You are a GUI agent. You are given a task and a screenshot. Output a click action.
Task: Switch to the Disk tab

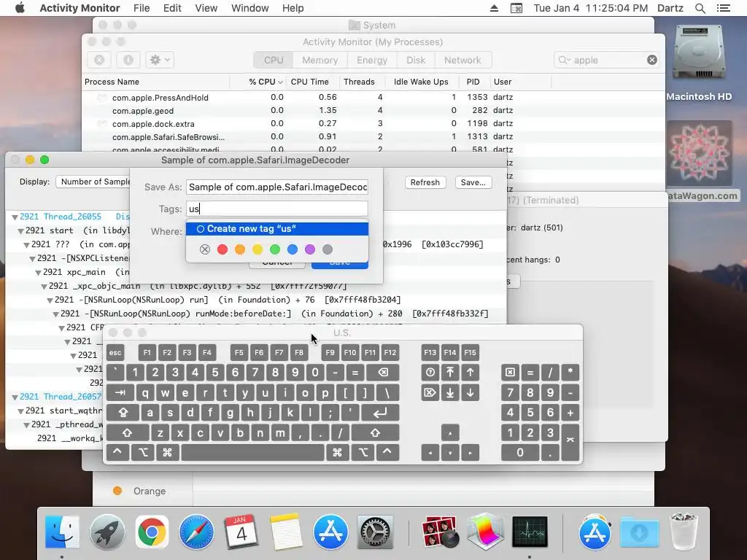(416, 60)
